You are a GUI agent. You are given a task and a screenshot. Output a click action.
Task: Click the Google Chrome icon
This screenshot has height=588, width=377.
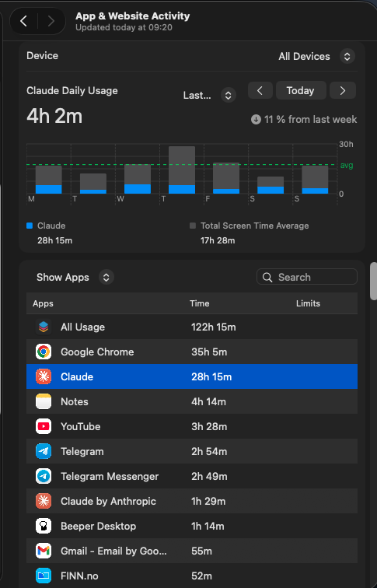point(44,352)
